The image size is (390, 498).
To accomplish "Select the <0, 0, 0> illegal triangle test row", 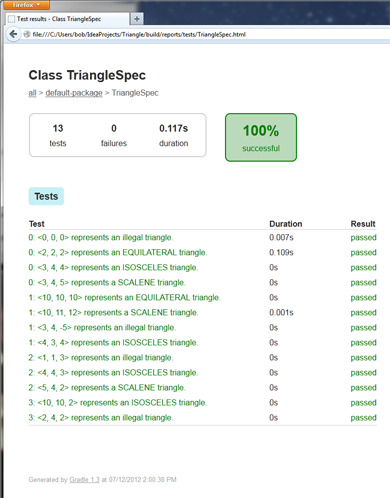I will [x=203, y=238].
